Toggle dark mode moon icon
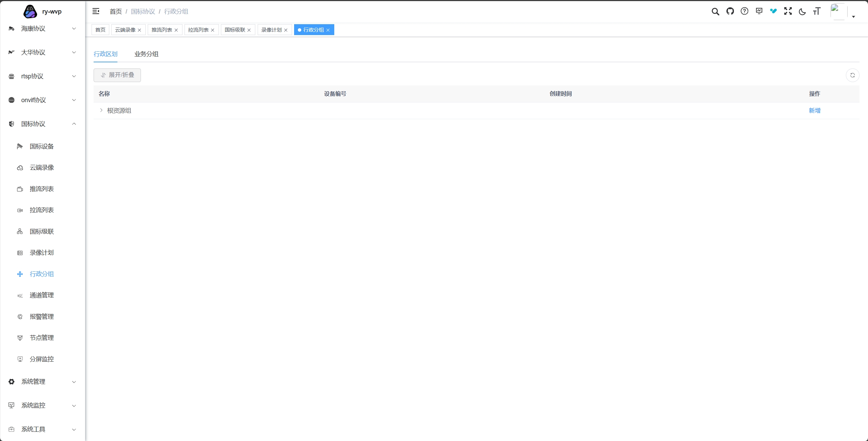The width and height of the screenshot is (868, 441). pyautogui.click(x=802, y=12)
